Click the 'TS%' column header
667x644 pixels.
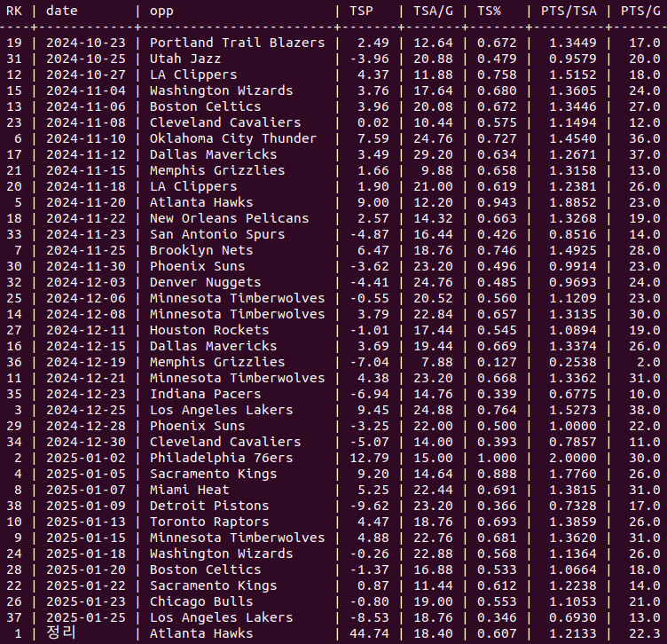[490, 11]
